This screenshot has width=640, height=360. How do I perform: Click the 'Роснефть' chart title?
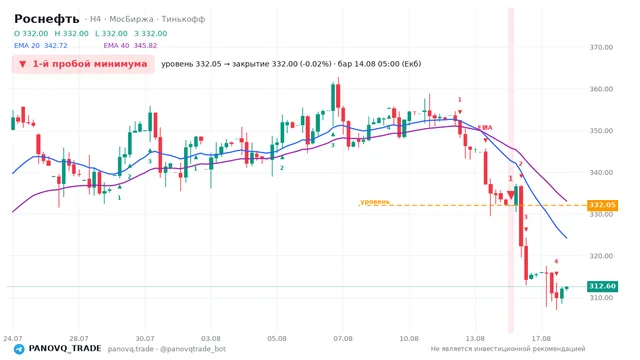pyautogui.click(x=47, y=19)
